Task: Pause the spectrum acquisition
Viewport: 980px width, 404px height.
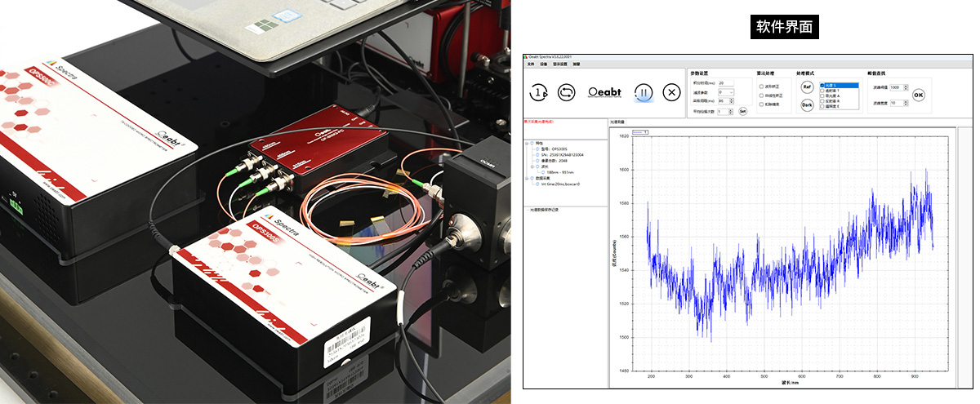Action: (x=644, y=92)
